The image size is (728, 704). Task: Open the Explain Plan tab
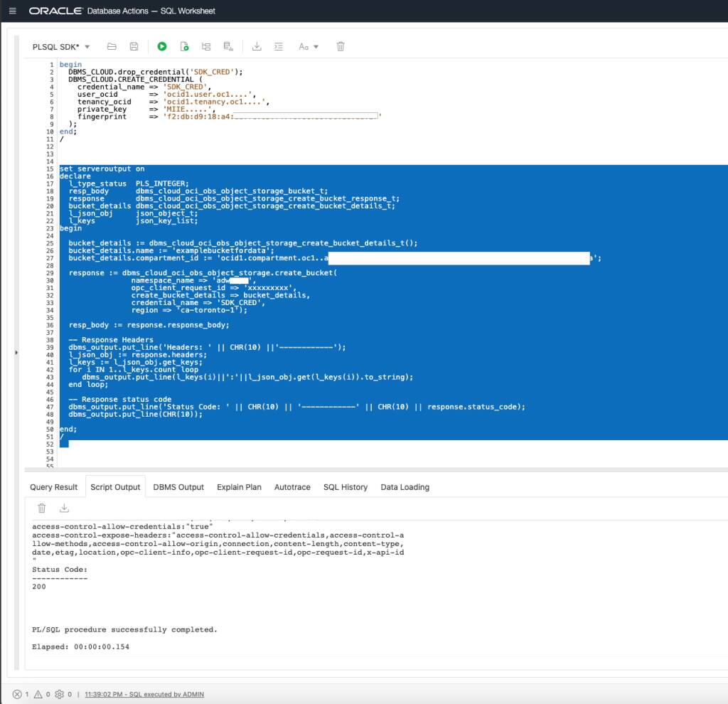[239, 487]
